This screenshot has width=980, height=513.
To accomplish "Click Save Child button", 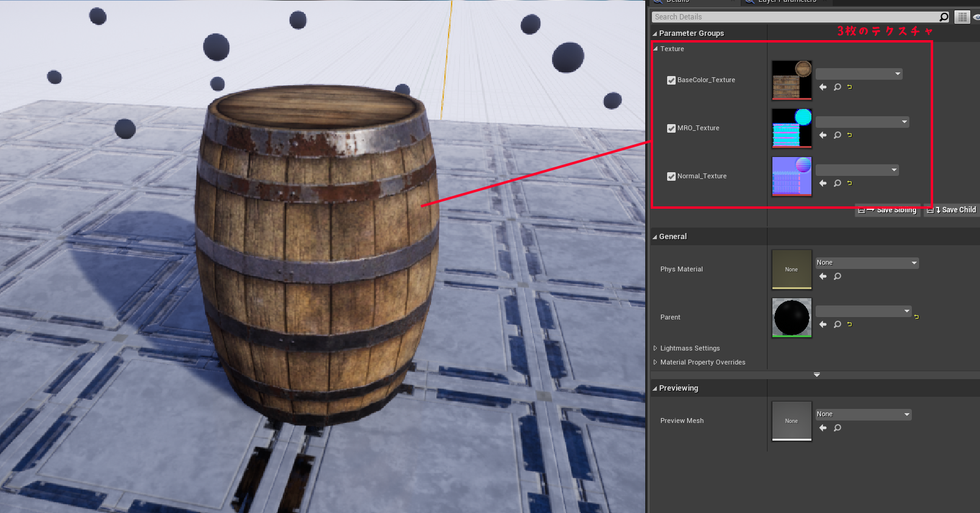I will click(x=952, y=210).
